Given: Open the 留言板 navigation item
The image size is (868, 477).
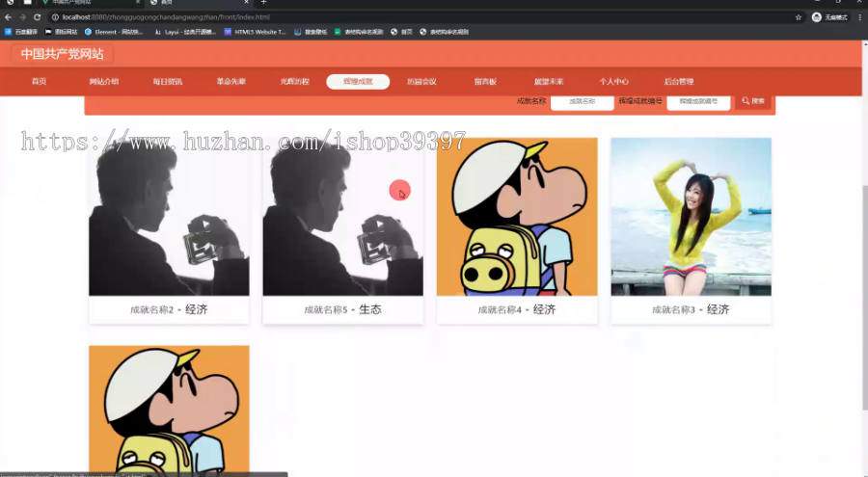Looking at the screenshot, I should [x=485, y=81].
